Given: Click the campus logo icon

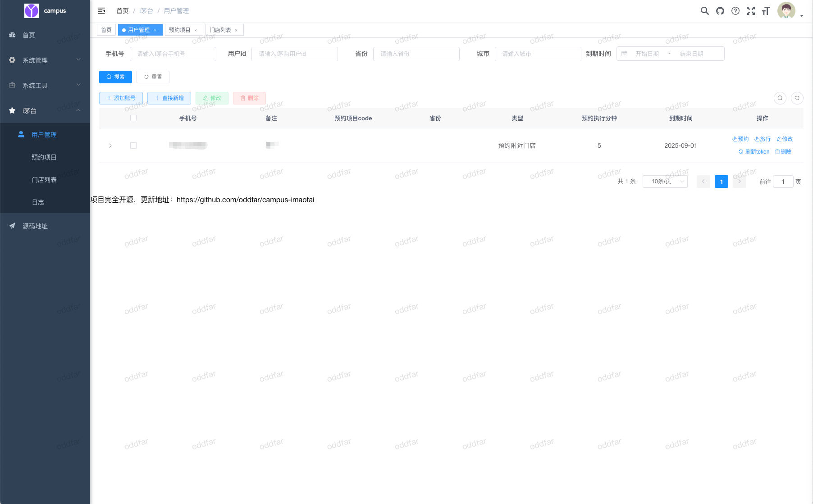Looking at the screenshot, I should 32,11.
